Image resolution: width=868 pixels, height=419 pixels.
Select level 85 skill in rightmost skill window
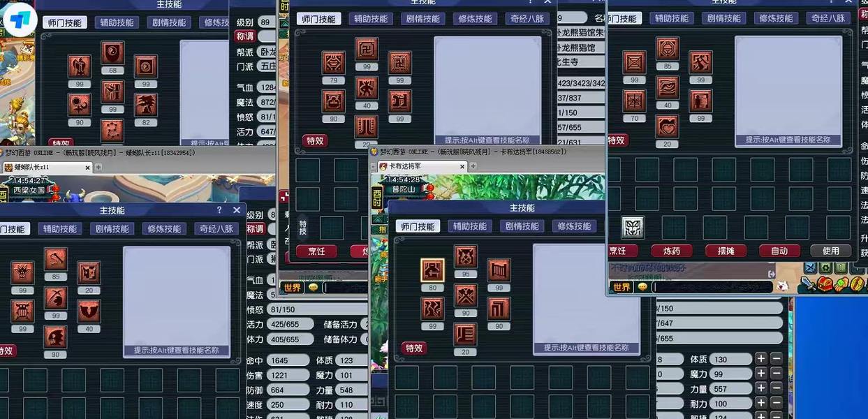(x=668, y=49)
